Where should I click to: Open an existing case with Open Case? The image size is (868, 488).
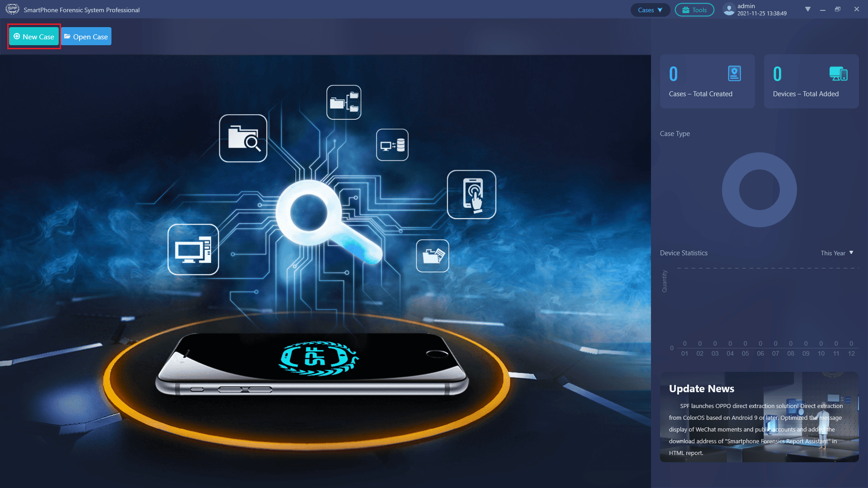coord(86,37)
